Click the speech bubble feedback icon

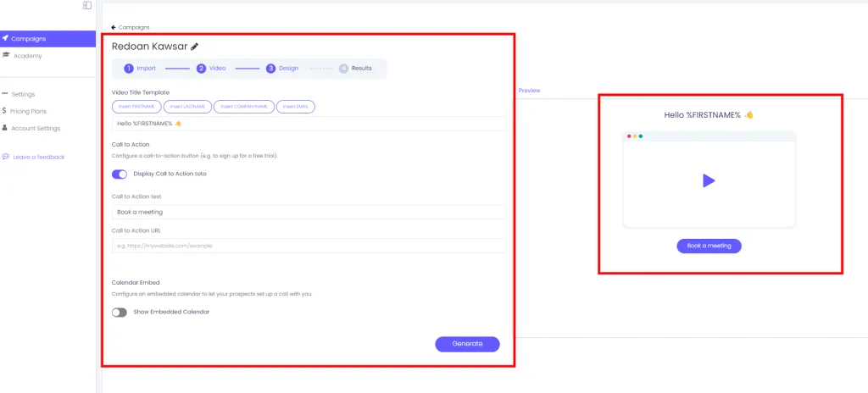click(6, 157)
